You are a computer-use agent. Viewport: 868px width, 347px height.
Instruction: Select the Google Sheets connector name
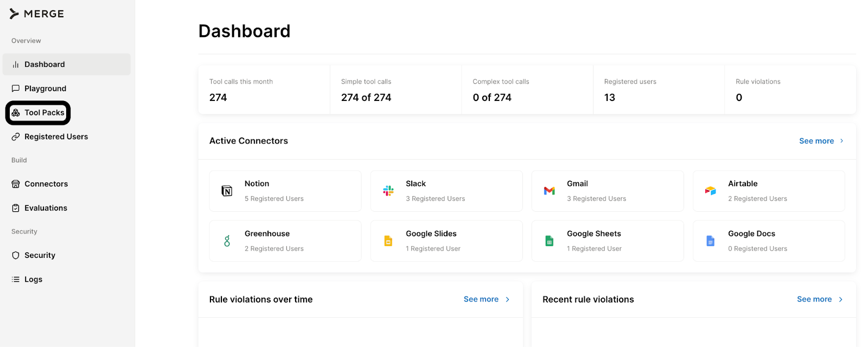click(x=594, y=234)
